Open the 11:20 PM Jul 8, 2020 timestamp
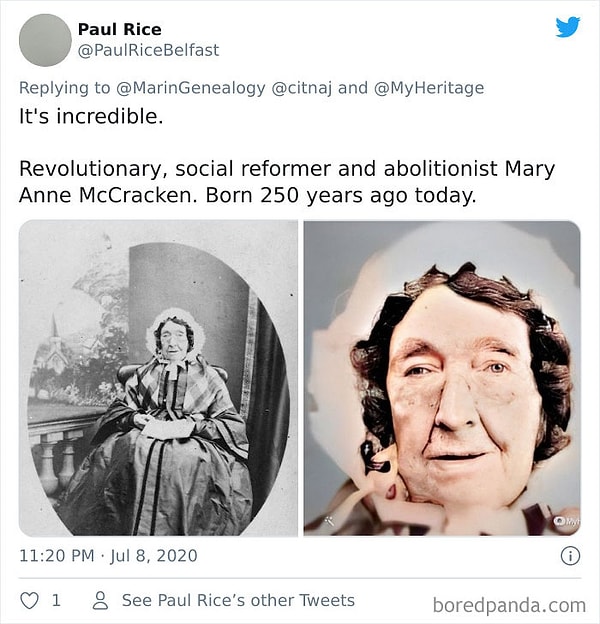 108,556
